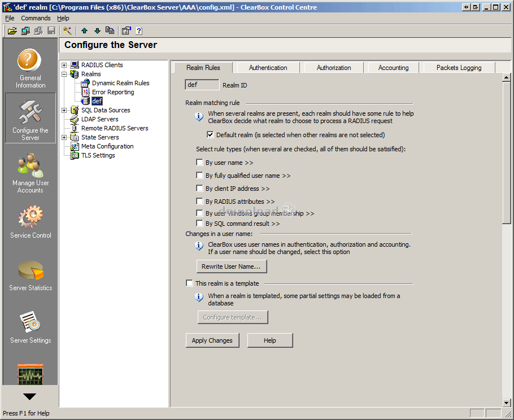The height and width of the screenshot is (420, 514).
Task: Click the yellow question mark help icon
Action: click(x=139, y=31)
